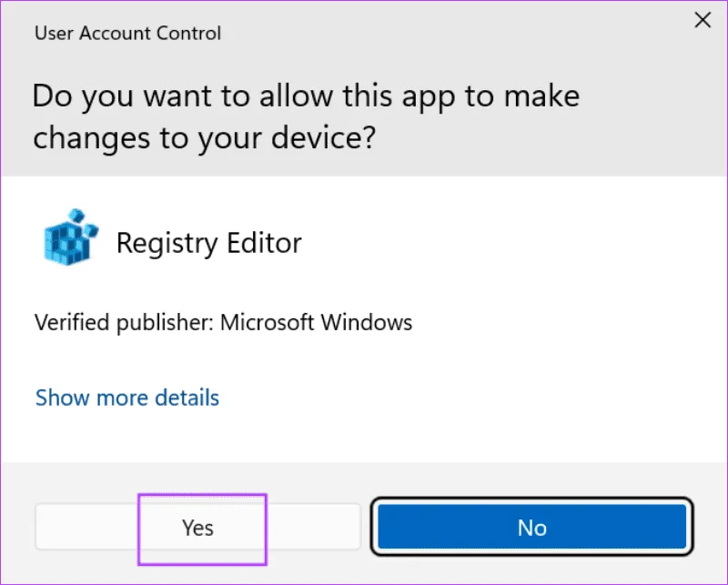Approve the elevation by clicking Yes

pos(201,528)
